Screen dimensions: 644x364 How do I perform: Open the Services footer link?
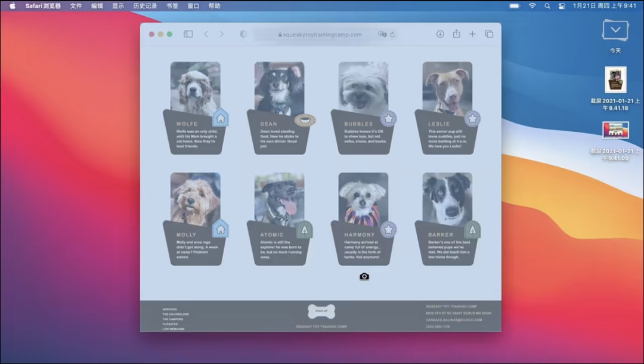pos(169,309)
